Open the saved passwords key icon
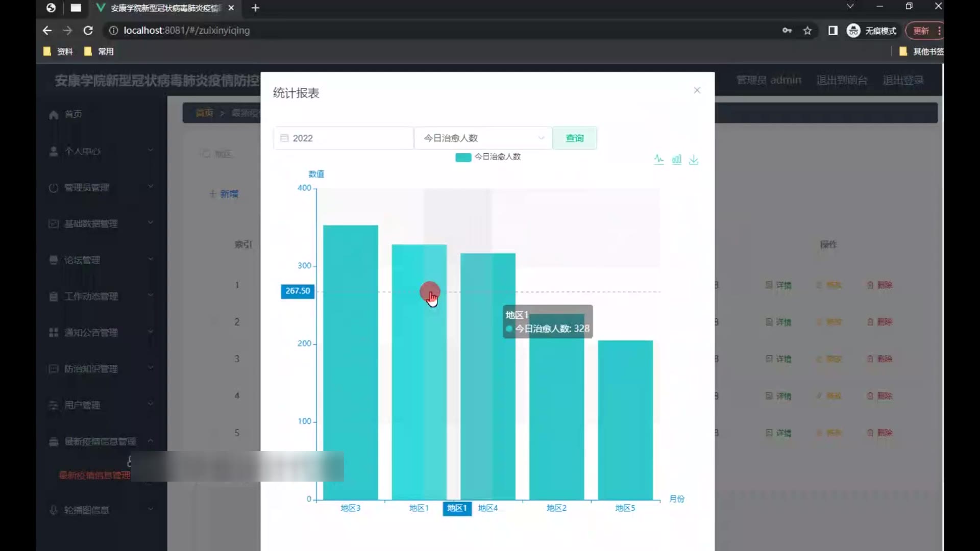The height and width of the screenshot is (551, 980). point(787,31)
